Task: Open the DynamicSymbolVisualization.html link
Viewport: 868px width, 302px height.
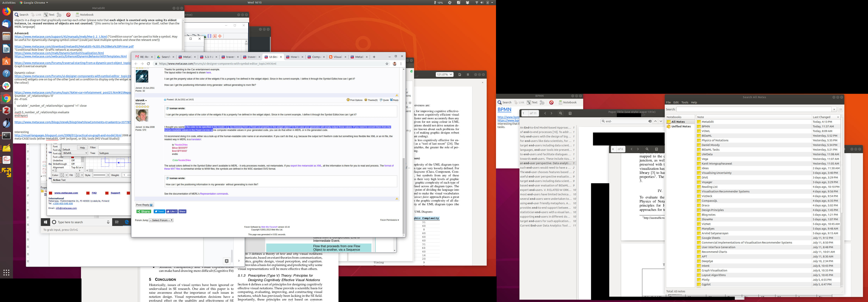Action: [x=59, y=53]
